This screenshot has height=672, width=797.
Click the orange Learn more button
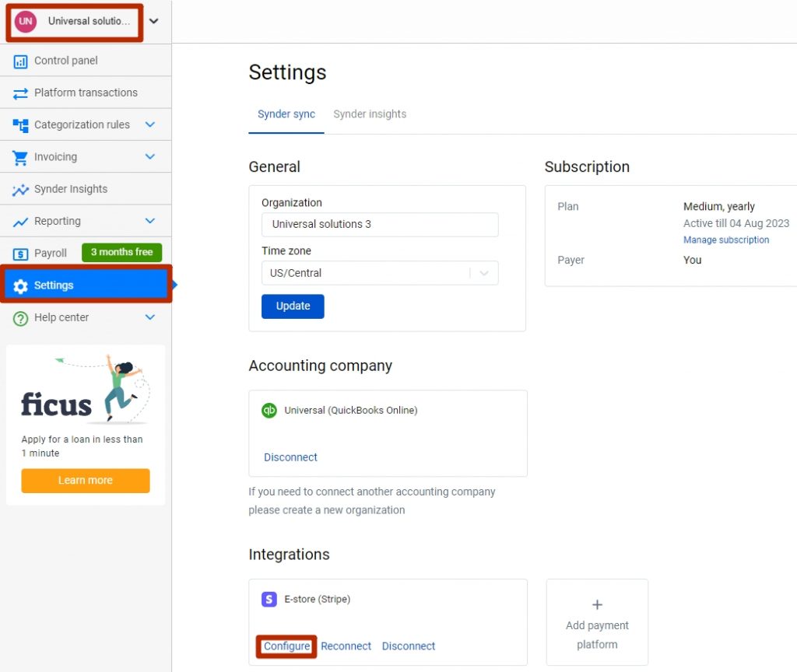(x=86, y=481)
